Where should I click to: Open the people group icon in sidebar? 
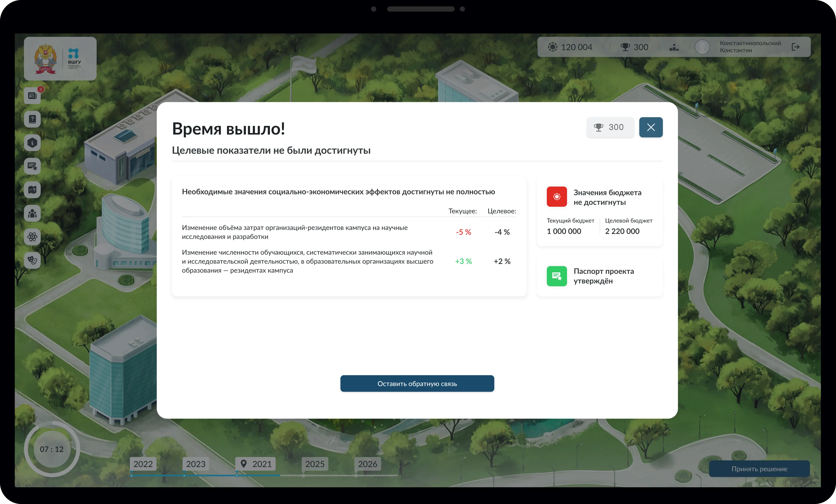pos(32,213)
